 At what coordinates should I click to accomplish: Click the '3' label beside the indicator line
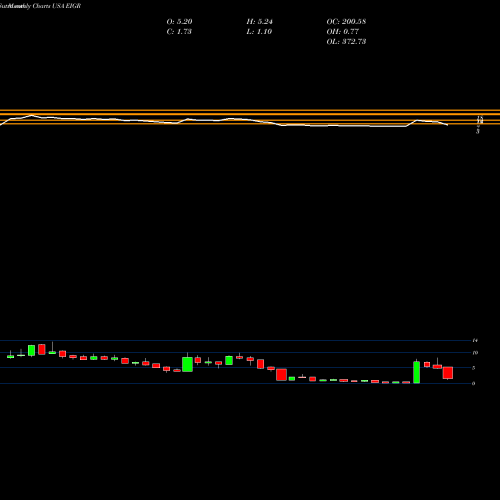(x=478, y=132)
